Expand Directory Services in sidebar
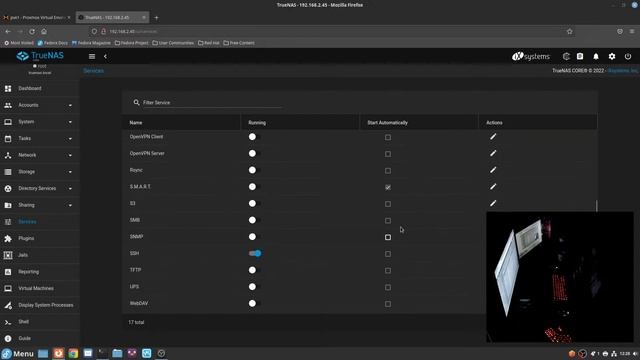The width and height of the screenshot is (640, 360). pyautogui.click(x=39, y=189)
